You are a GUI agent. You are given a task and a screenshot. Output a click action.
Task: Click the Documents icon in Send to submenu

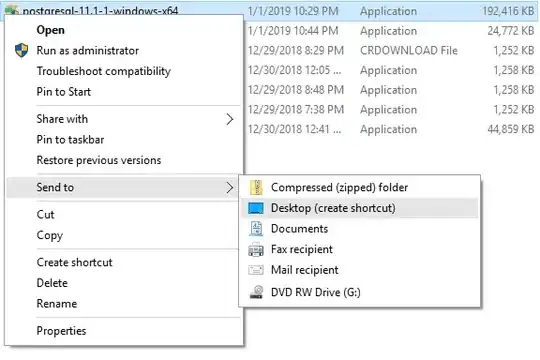(x=256, y=229)
